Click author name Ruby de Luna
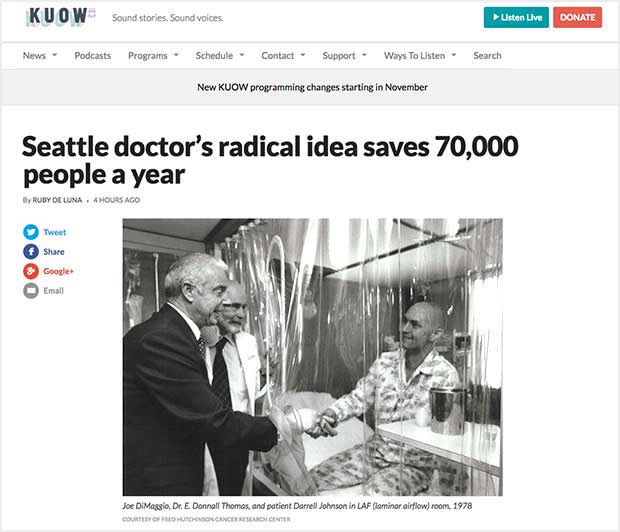 [x=57, y=200]
